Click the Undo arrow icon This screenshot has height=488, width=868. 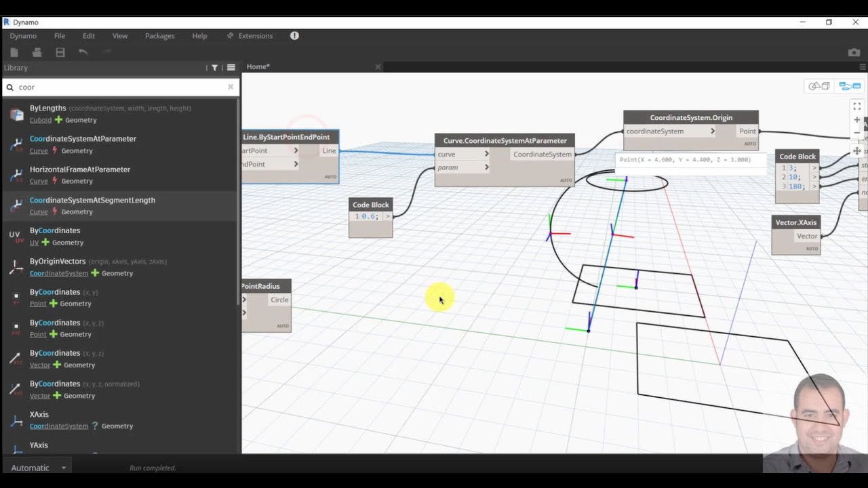coord(83,52)
